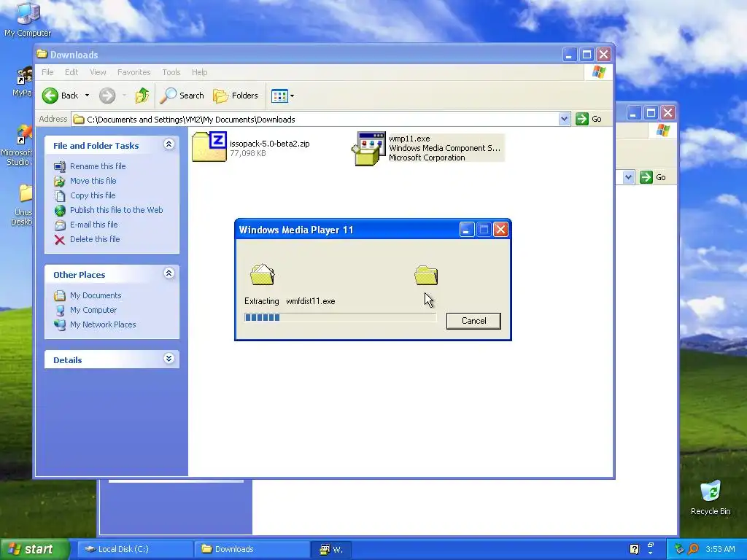This screenshot has width=747, height=560.
Task: Expand the Downloads address bar dropdown
Action: [x=564, y=119]
